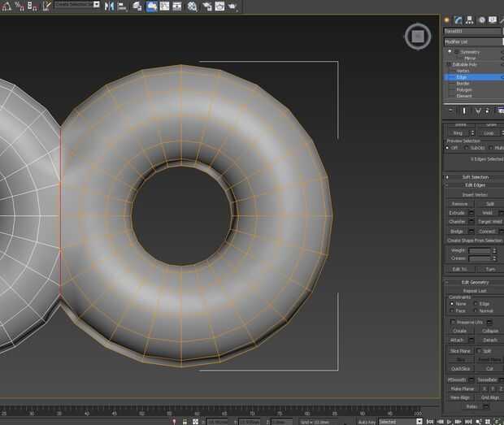Image resolution: width=504 pixels, height=425 pixels.
Task: Click the ViewCube navigation widget
Action: [x=417, y=36]
